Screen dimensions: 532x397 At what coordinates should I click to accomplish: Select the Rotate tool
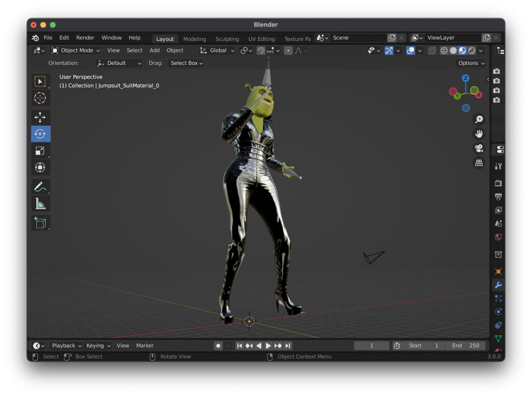point(40,134)
